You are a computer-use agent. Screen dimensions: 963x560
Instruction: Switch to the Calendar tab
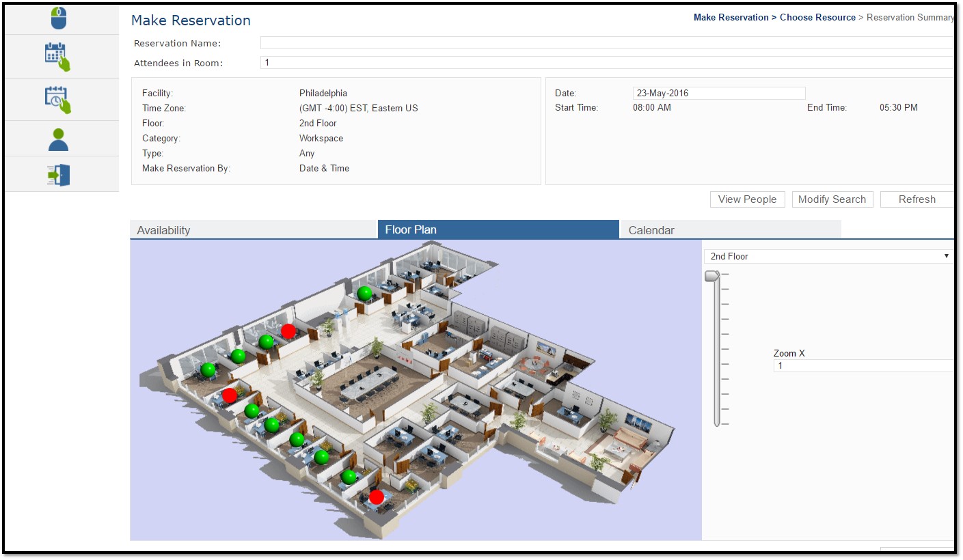[x=730, y=230]
